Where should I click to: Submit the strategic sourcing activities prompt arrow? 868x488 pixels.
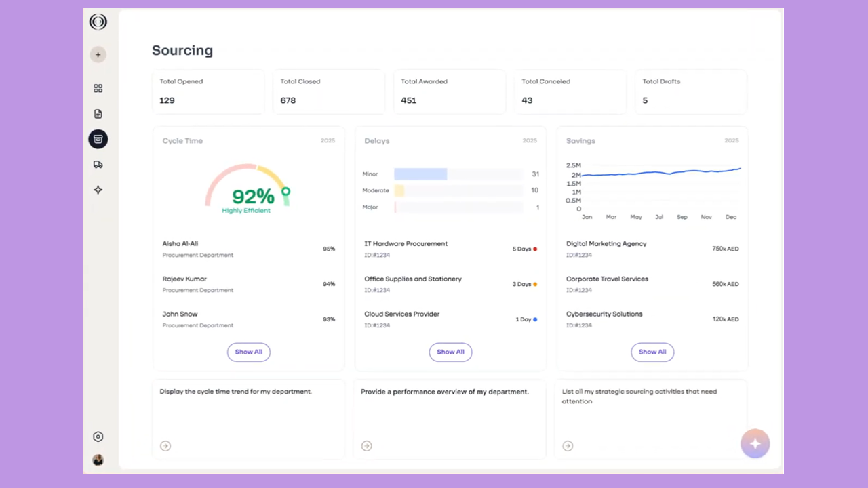pos(568,446)
